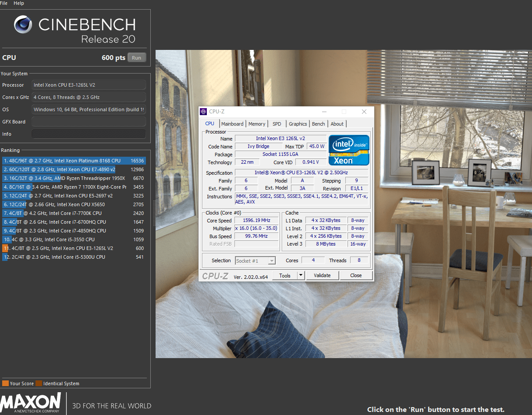Click the MAXON logo
The width and height of the screenshot is (532, 415).
tap(31, 403)
